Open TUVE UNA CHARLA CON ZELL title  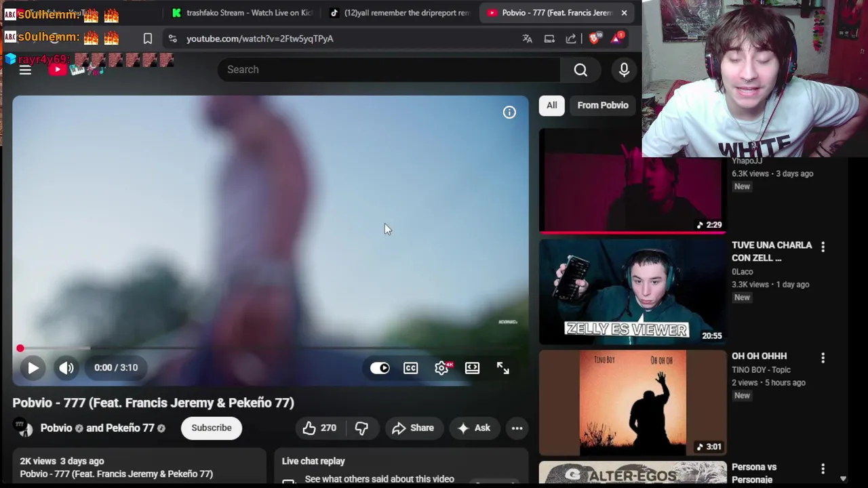pos(772,251)
